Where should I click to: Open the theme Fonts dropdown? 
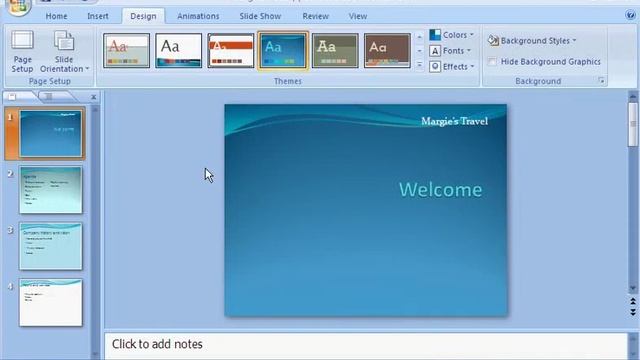coord(451,51)
